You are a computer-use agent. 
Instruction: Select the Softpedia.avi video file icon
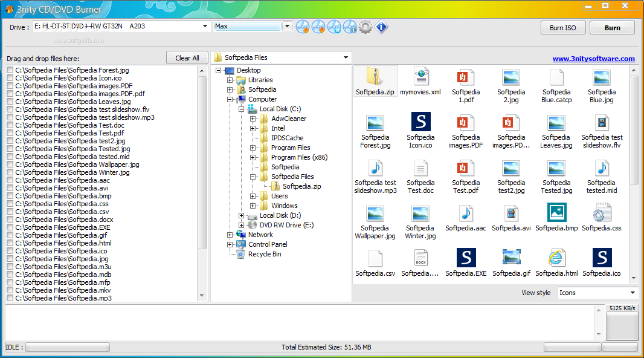tap(511, 213)
